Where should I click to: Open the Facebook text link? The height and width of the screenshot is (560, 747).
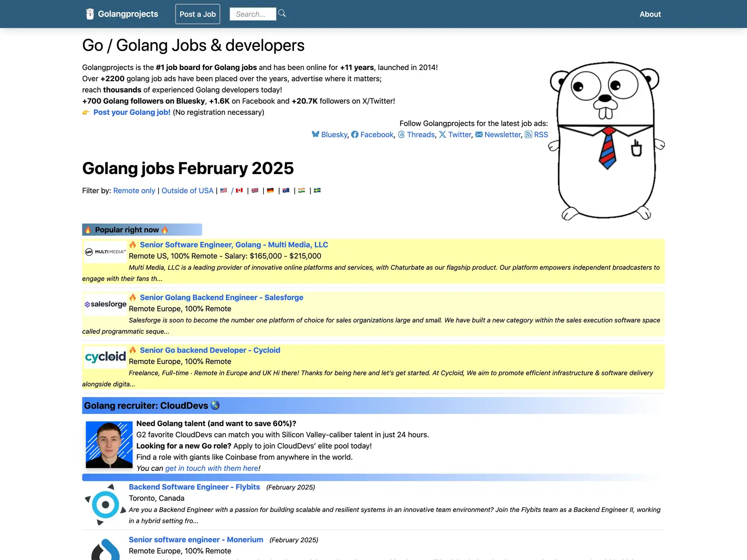point(377,134)
